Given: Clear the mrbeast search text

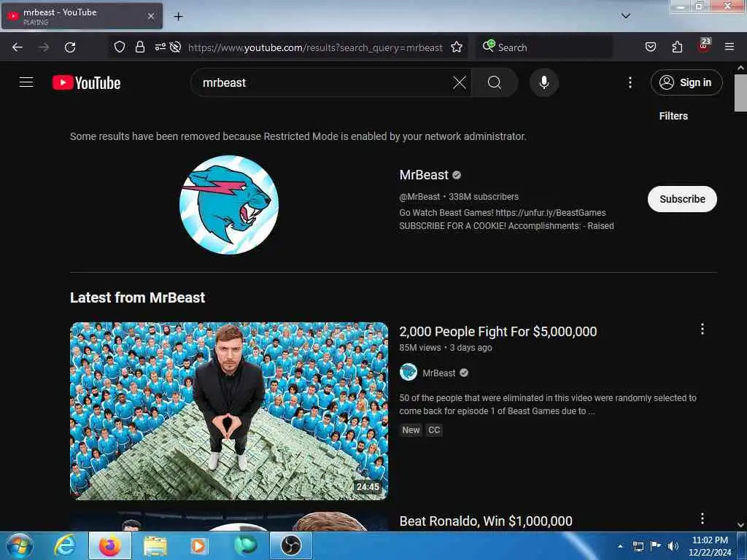Looking at the screenshot, I should [460, 82].
